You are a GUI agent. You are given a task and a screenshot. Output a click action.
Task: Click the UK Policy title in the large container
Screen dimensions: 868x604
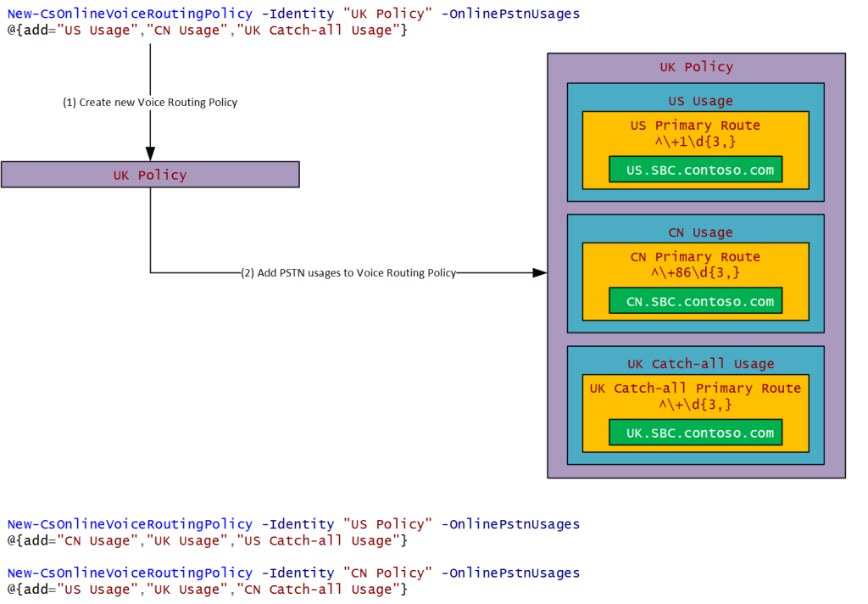(x=696, y=67)
